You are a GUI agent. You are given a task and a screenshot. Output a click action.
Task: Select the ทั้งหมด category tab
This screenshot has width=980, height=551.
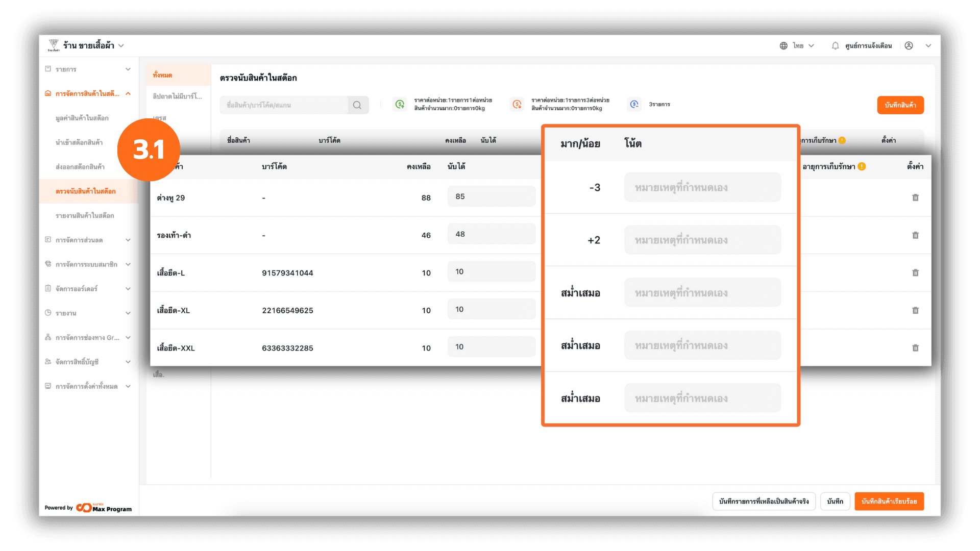163,75
